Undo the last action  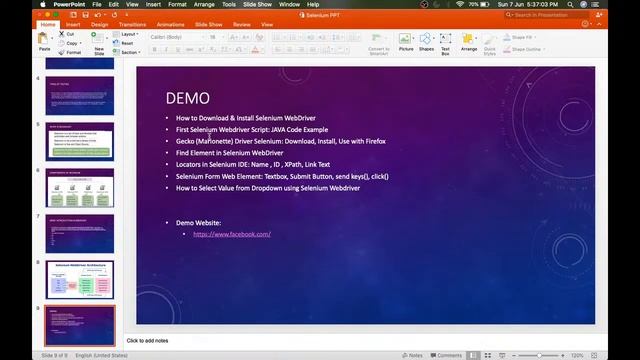(98, 15)
